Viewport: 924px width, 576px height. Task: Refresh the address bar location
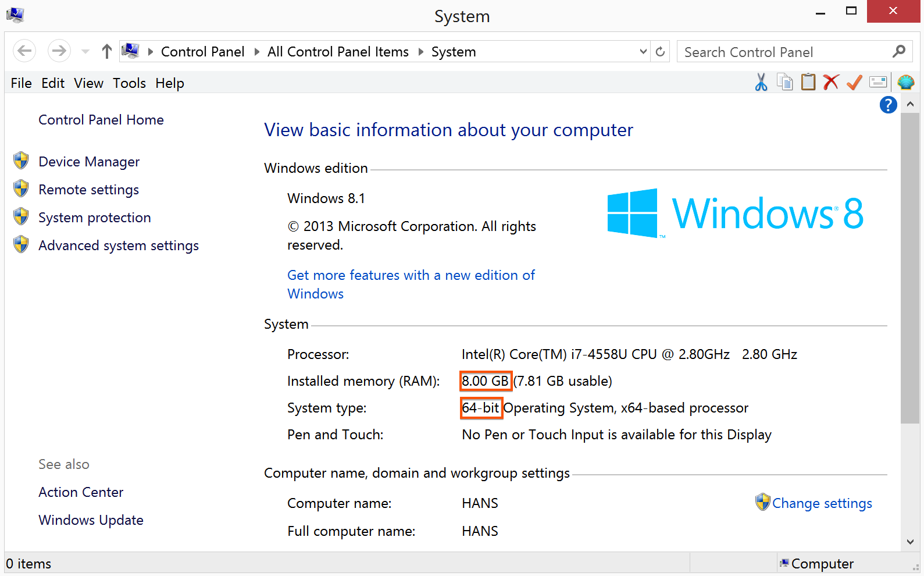pos(660,52)
